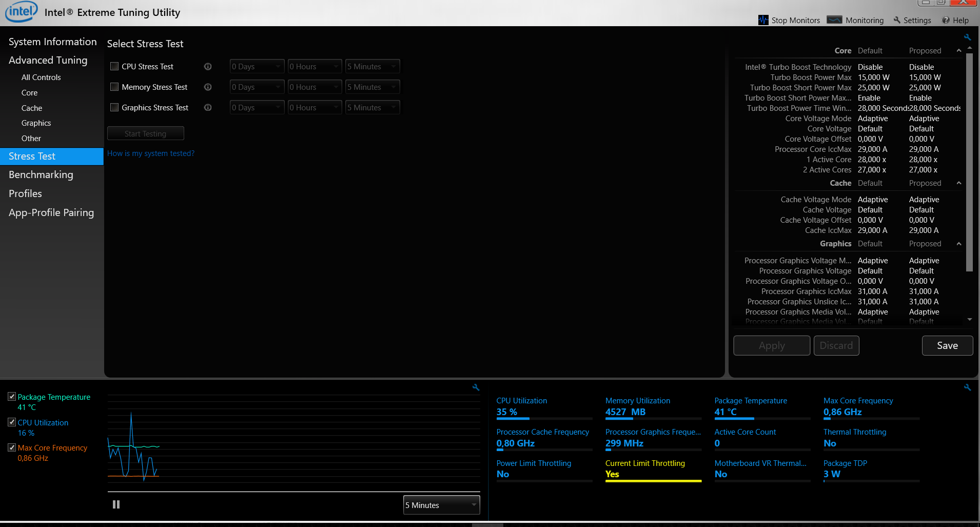
Task: Check the Memory Stress Test option
Action: click(x=114, y=86)
